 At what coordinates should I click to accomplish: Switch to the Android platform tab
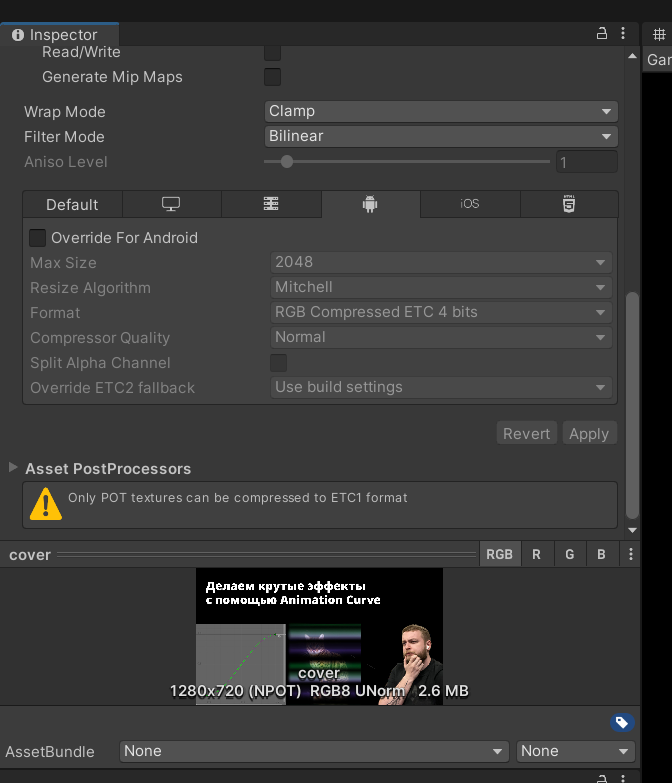370,204
